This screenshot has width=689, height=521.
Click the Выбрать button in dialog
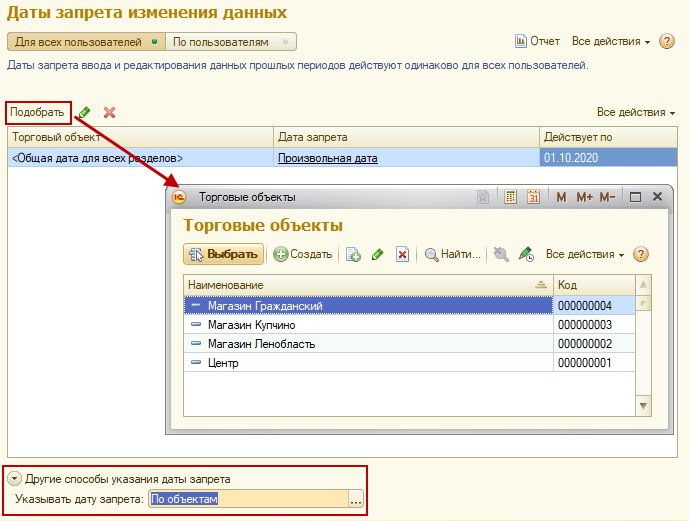coord(224,254)
